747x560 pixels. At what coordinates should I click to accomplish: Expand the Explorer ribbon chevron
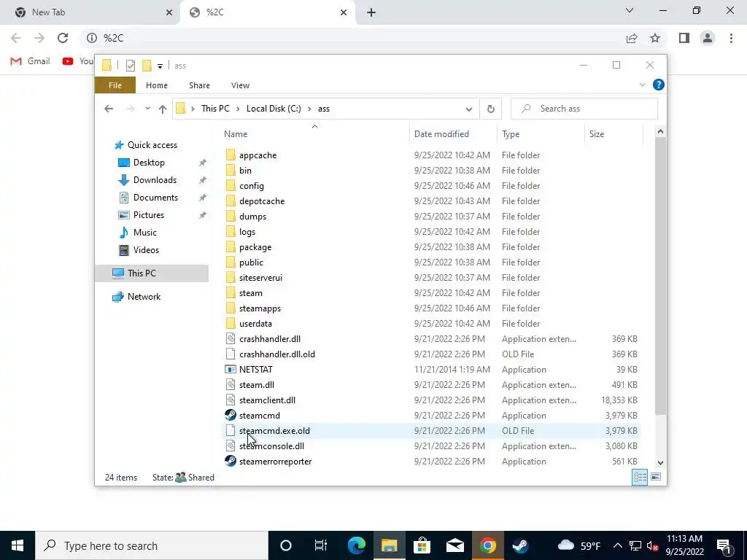[x=642, y=85]
